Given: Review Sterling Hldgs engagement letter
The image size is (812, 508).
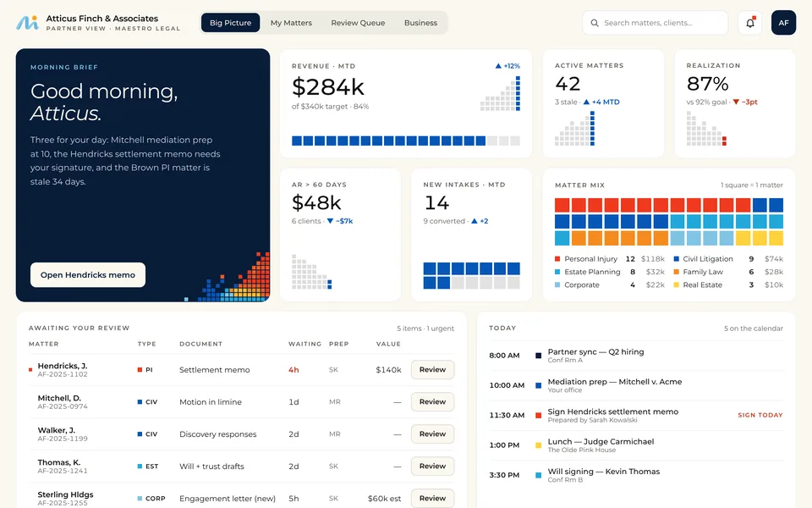Looking at the screenshot, I should point(432,498).
